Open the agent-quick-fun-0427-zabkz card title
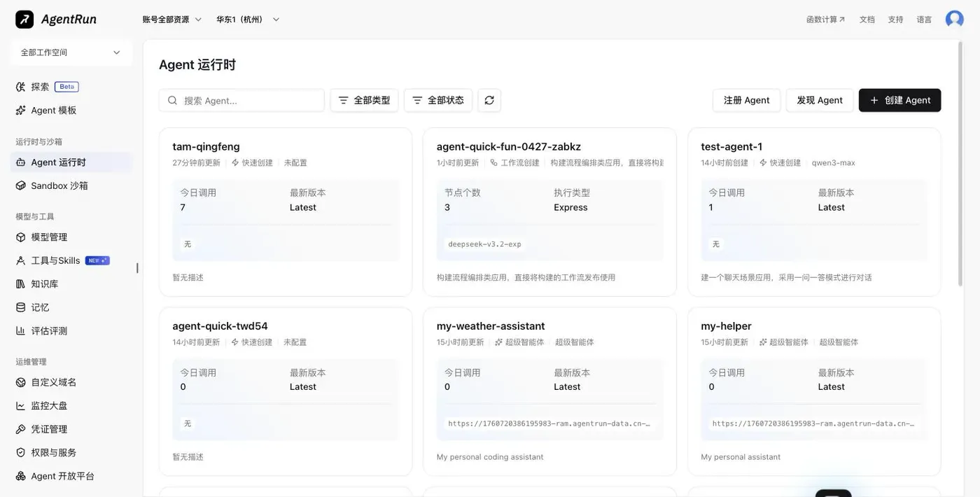This screenshot has width=980, height=497. pos(509,146)
